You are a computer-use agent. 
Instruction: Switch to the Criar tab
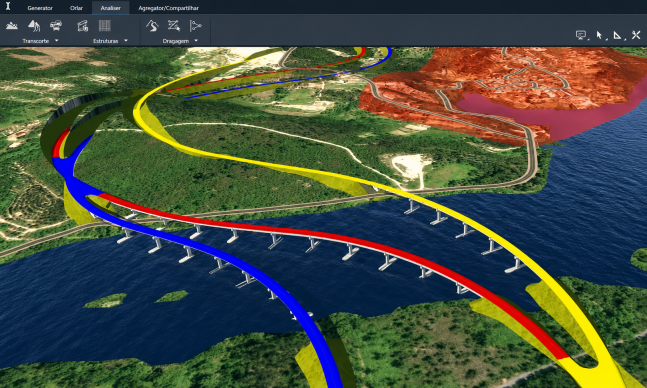point(76,8)
